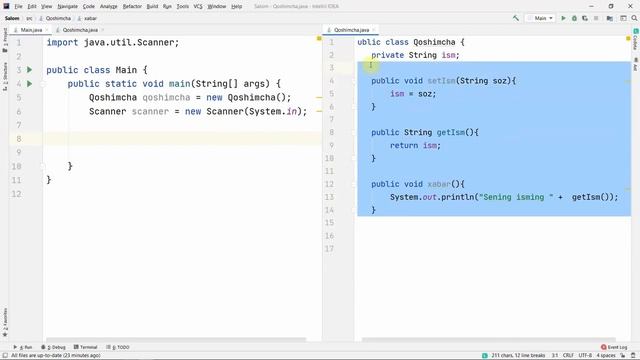
Task: Open the Code menu
Action: point(89,7)
